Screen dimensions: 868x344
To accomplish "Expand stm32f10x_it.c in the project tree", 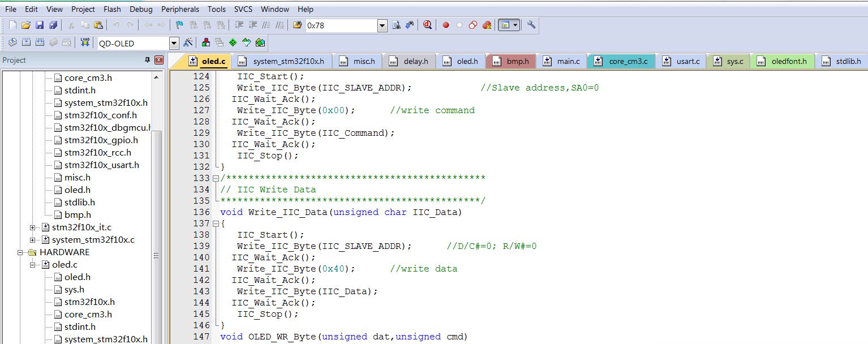I will point(33,227).
